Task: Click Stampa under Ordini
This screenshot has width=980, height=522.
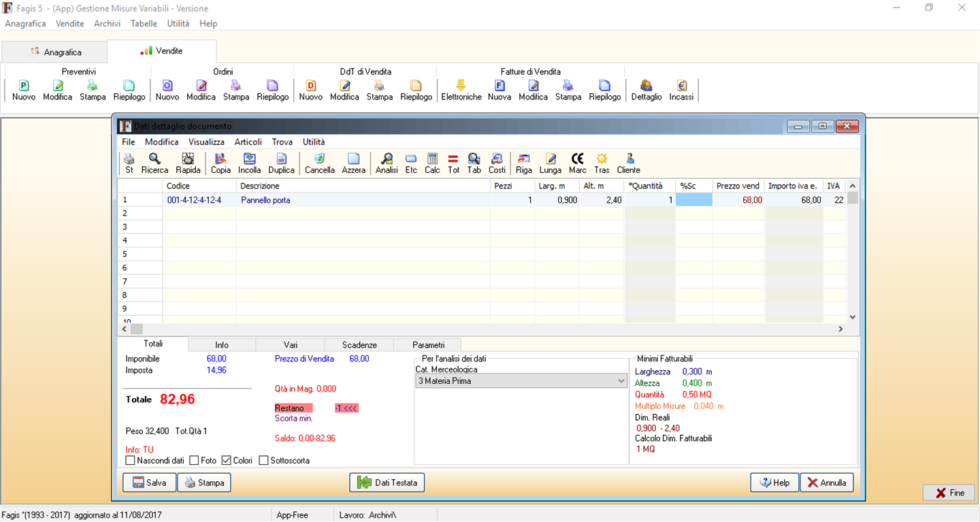Action: [236, 91]
